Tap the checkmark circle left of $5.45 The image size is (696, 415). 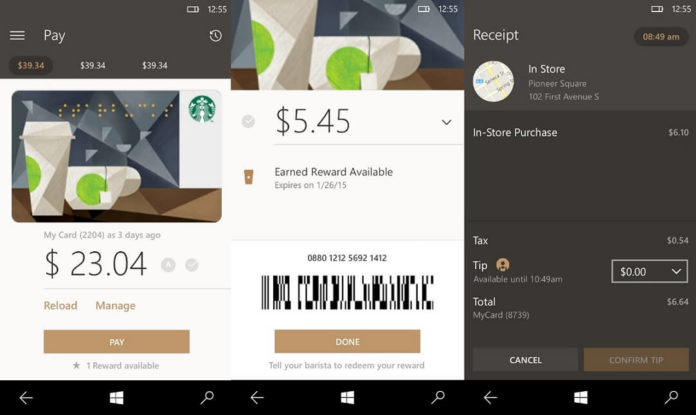point(248,121)
